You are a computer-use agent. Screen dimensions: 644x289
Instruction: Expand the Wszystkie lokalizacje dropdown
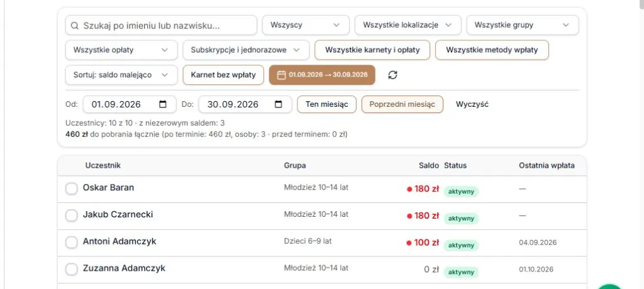[408, 25]
